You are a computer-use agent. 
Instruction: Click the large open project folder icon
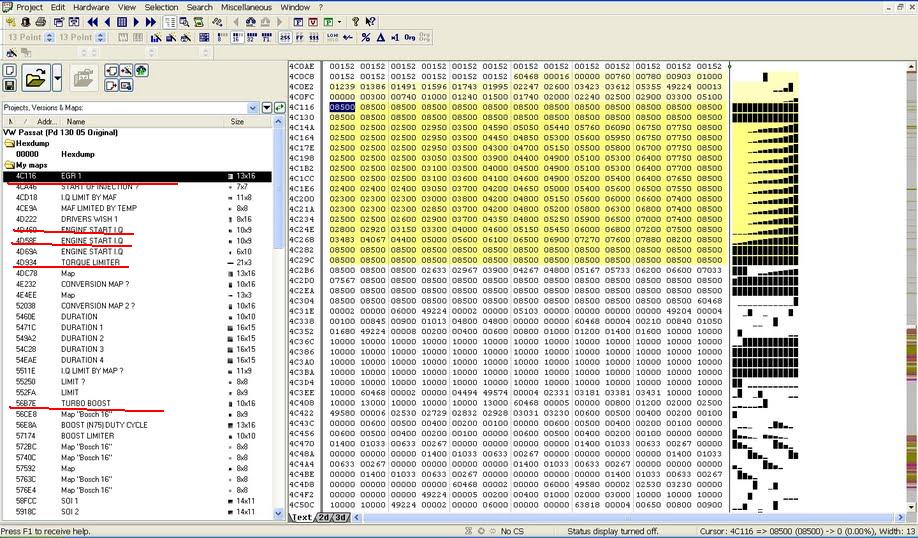36,78
